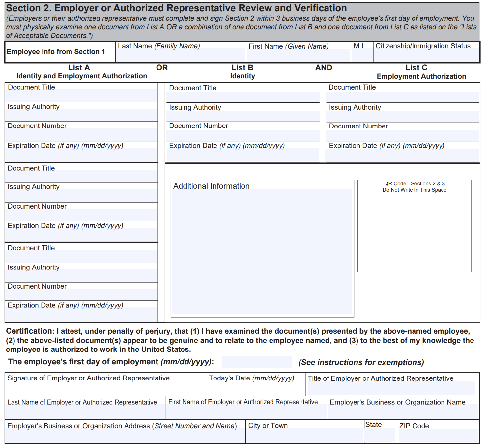Viewport: 485px width, 448px height.
Task: Focus the List C Expiration Date field
Action: point(403,155)
